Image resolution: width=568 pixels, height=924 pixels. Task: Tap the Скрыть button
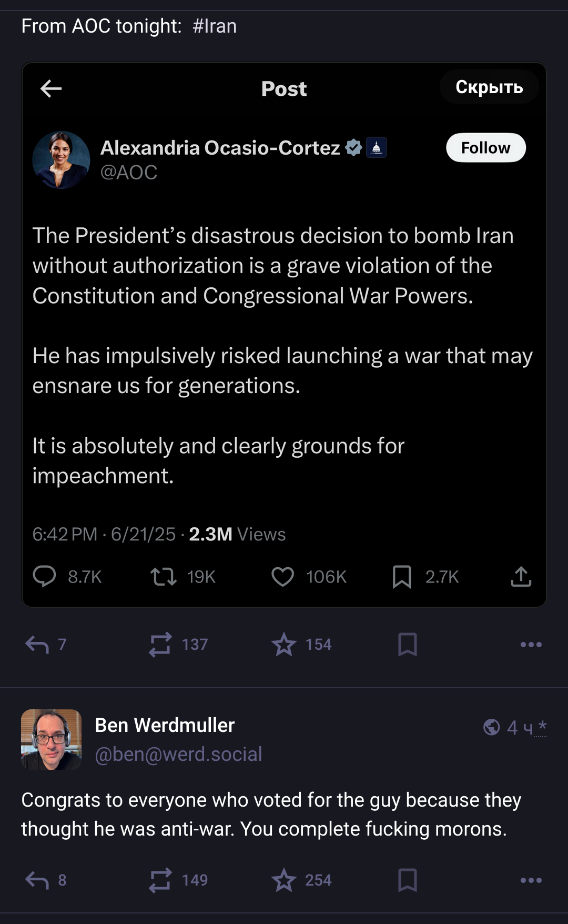click(489, 87)
